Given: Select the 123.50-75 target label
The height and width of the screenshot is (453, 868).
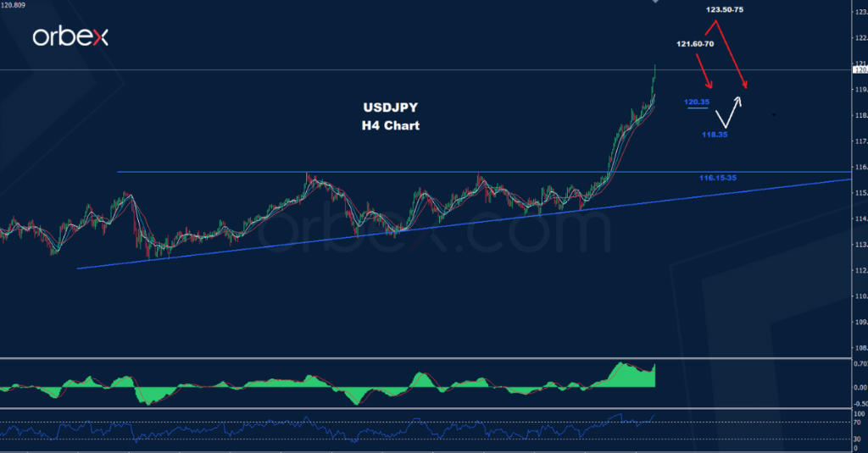Looking at the screenshot, I should tap(725, 10).
